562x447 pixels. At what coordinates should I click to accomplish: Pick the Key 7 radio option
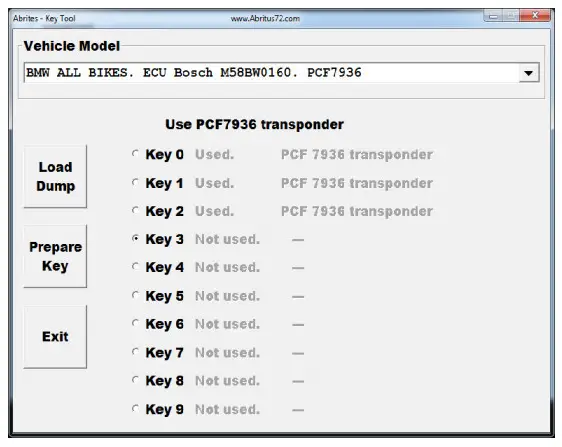click(135, 352)
